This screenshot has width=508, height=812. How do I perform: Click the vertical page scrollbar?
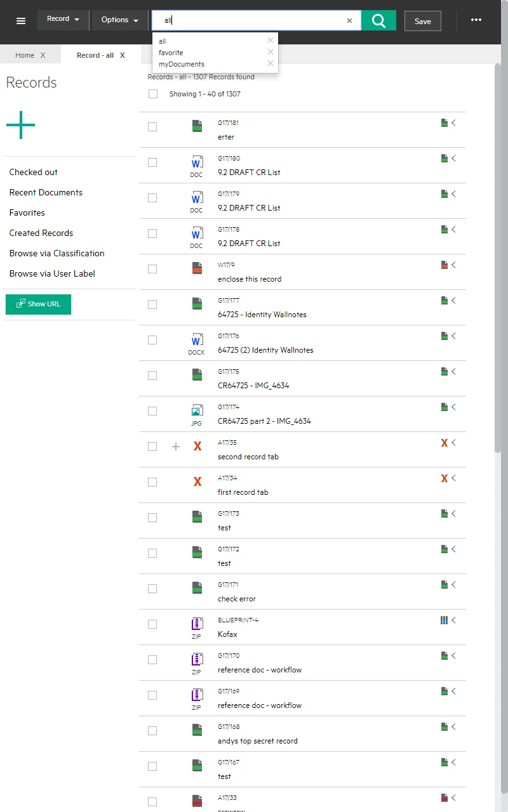click(497, 257)
